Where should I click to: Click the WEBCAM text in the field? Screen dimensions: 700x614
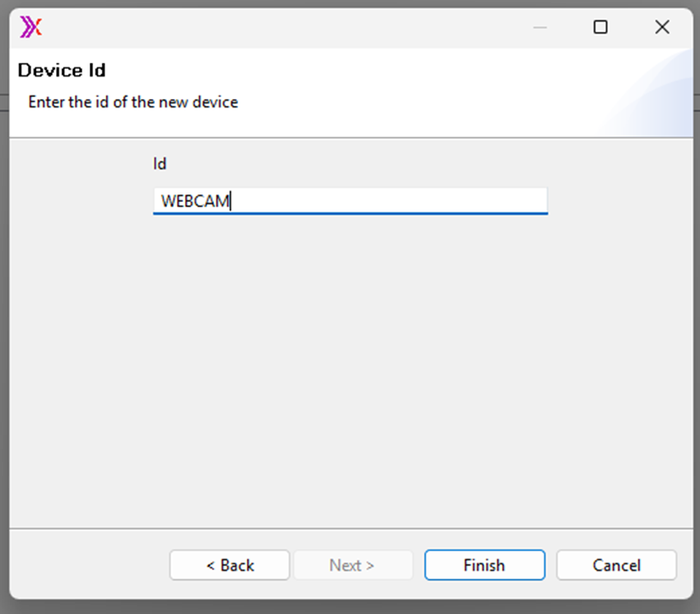tap(195, 201)
